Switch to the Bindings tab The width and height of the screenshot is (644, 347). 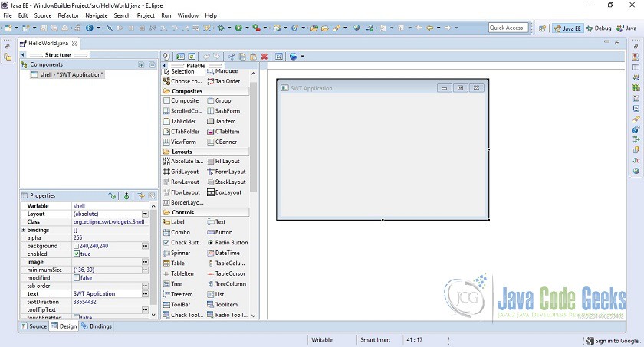(96, 326)
